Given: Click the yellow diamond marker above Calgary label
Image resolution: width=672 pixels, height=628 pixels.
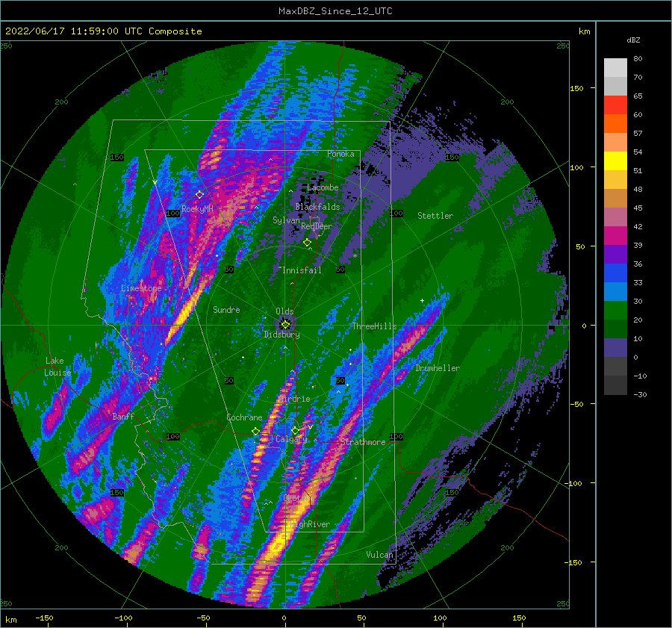Looking at the screenshot, I should point(295,430).
